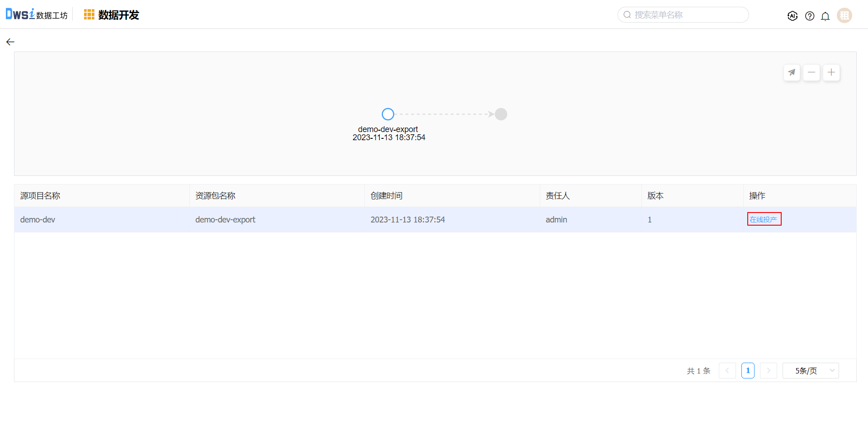Zoom out the graph with minus button
Screen dimensions: 868x435
[x=811, y=72]
